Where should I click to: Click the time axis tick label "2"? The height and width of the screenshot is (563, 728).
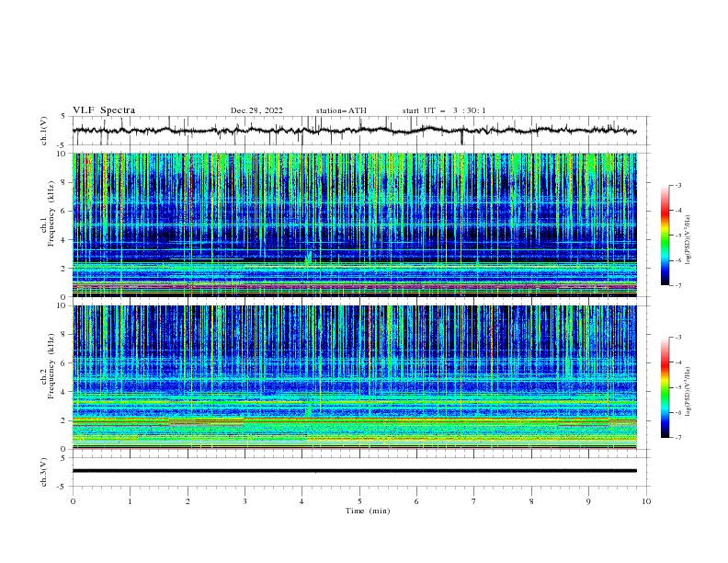pyautogui.click(x=188, y=501)
